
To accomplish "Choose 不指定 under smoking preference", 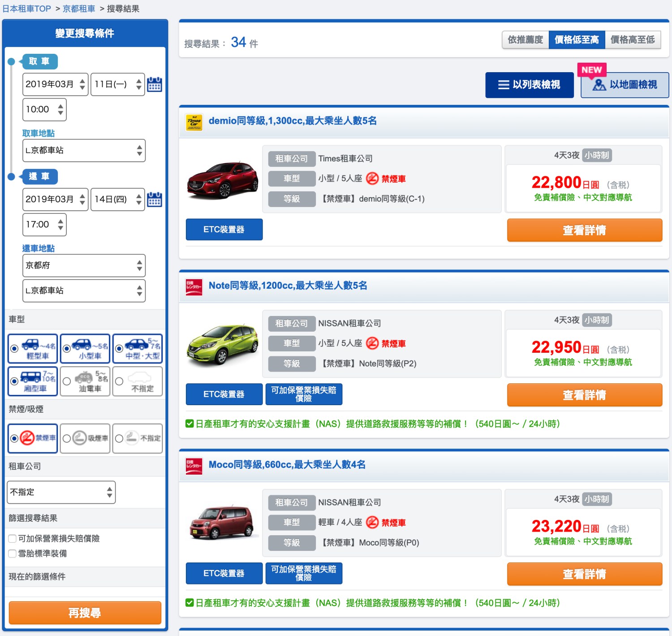I will pos(138,438).
